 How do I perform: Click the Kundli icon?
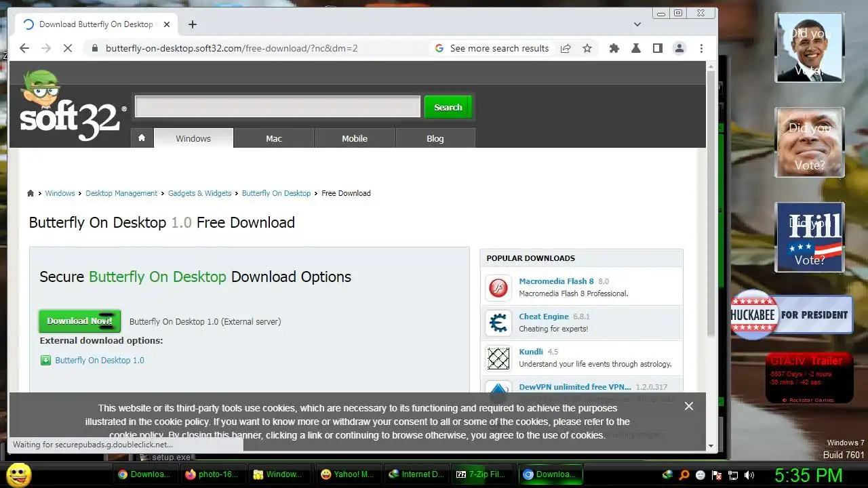tap(498, 358)
